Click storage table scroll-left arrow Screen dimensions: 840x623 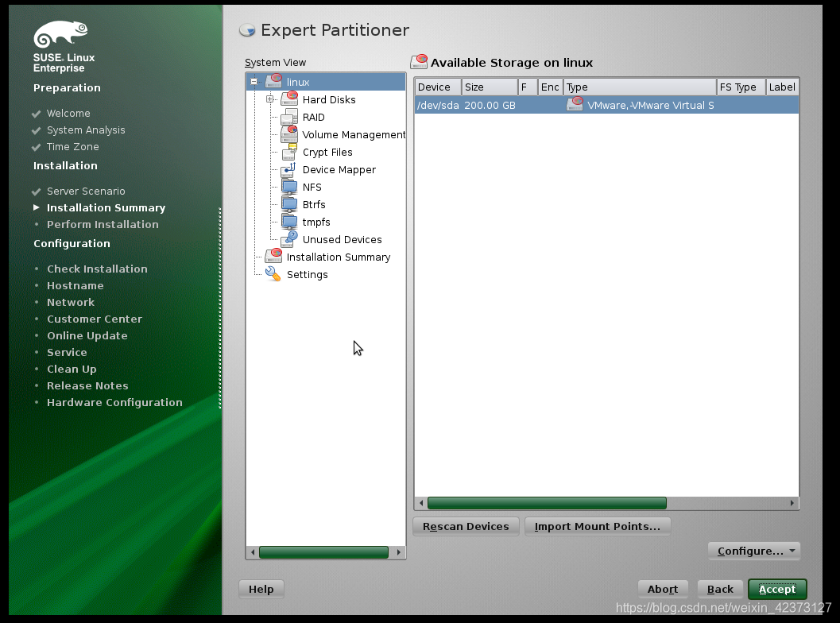(x=421, y=503)
